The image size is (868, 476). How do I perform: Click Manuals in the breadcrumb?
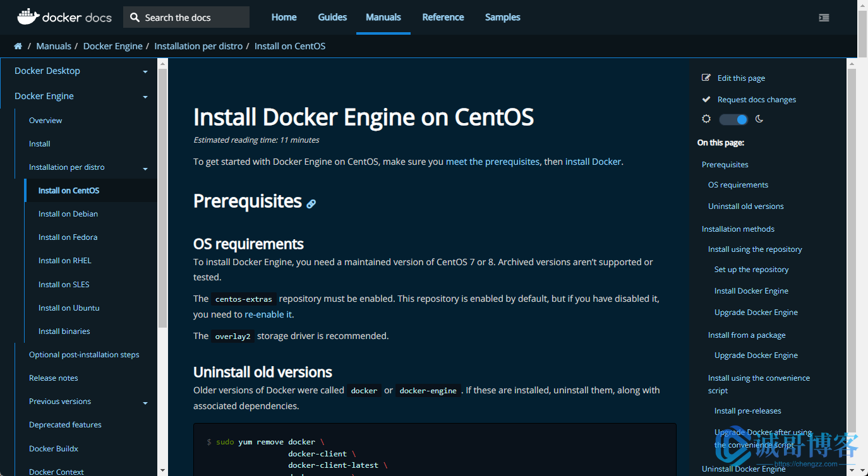coord(54,46)
